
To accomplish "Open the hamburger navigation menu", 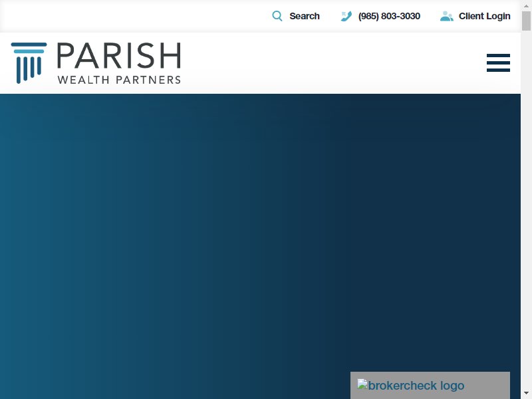I will tap(498, 63).
